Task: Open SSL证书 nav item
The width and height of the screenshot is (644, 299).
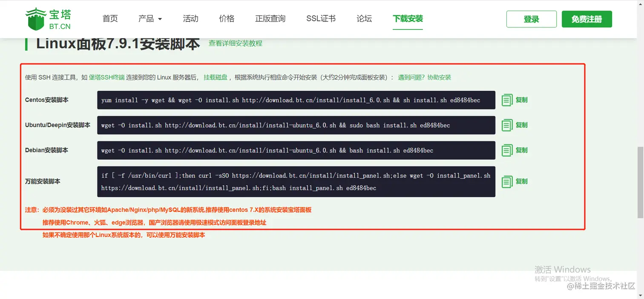Action: click(321, 19)
